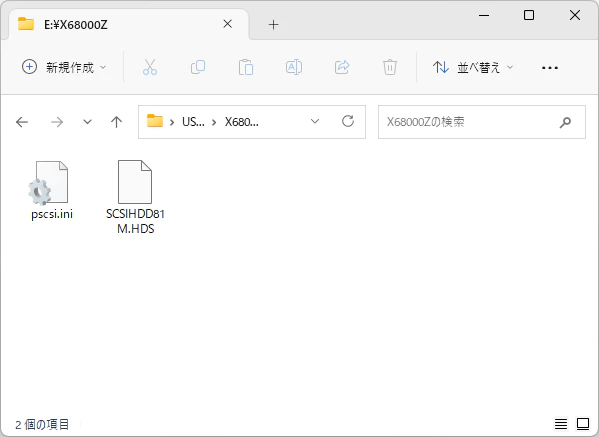
Task: Go up one folder level
Action: pyautogui.click(x=116, y=122)
